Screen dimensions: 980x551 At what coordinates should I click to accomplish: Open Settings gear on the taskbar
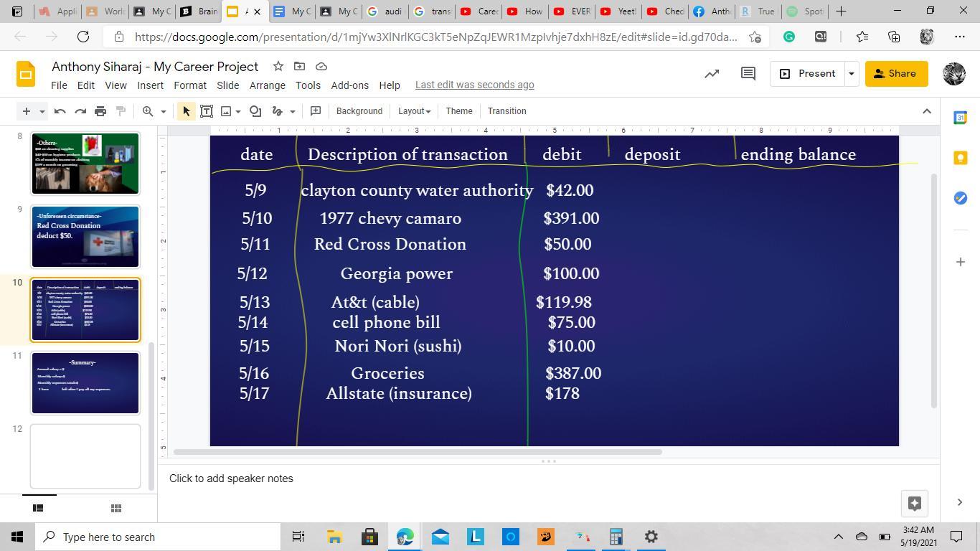tap(651, 537)
